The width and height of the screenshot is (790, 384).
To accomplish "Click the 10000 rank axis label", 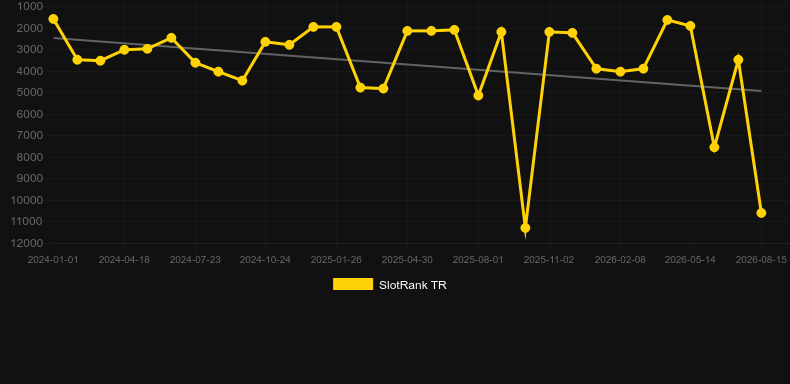I will (27, 201).
